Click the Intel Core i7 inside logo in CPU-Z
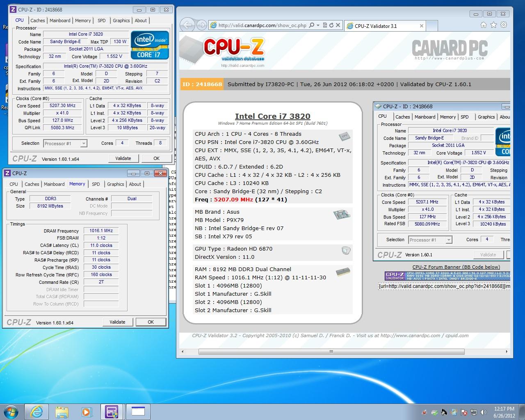Viewport: 525px width, 420px height. point(150,45)
